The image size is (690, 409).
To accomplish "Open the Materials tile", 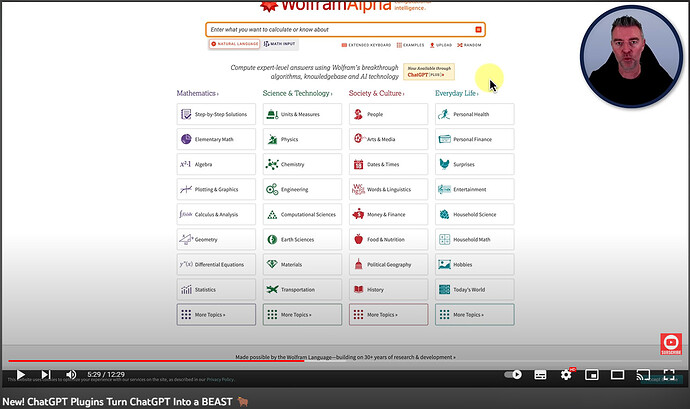I will (x=302, y=265).
